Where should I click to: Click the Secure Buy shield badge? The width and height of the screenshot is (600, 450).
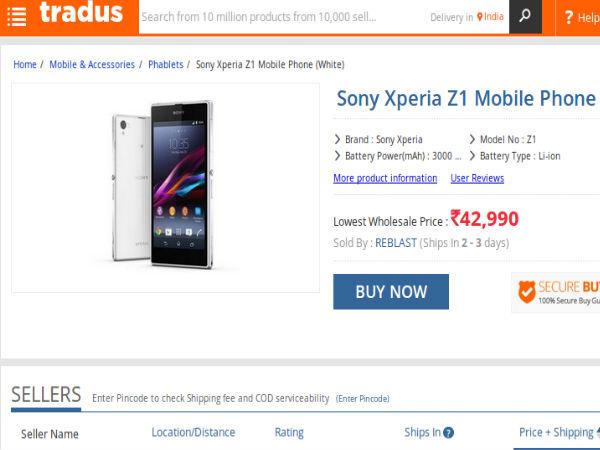pos(556,292)
